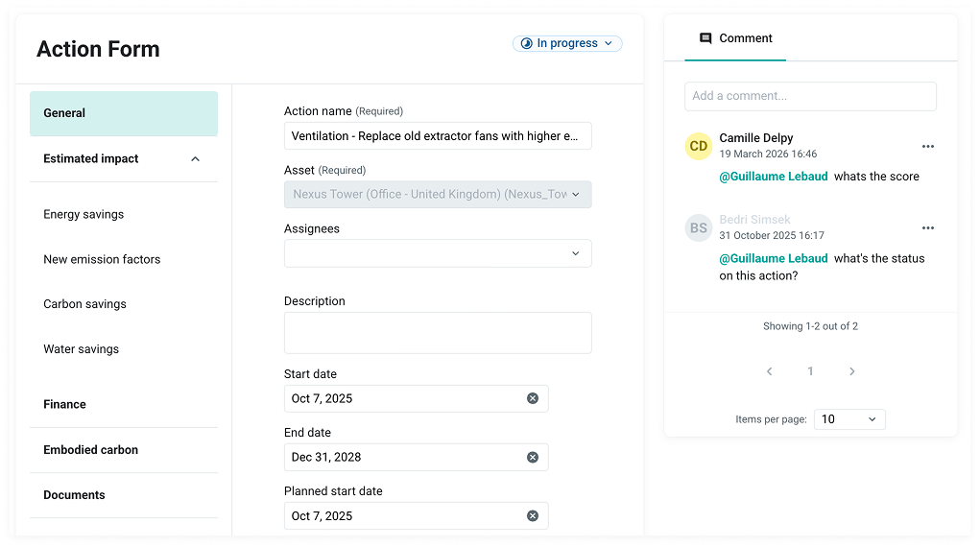Image resolution: width=980 pixels, height=547 pixels.
Task: Select the General section
Action: click(124, 113)
